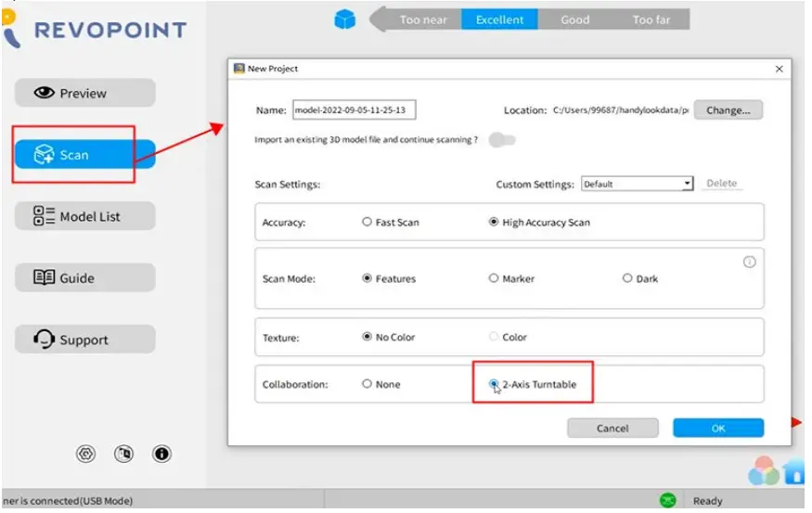The height and width of the screenshot is (513, 812).
Task: Click the blue cube icon at top
Action: (345, 19)
